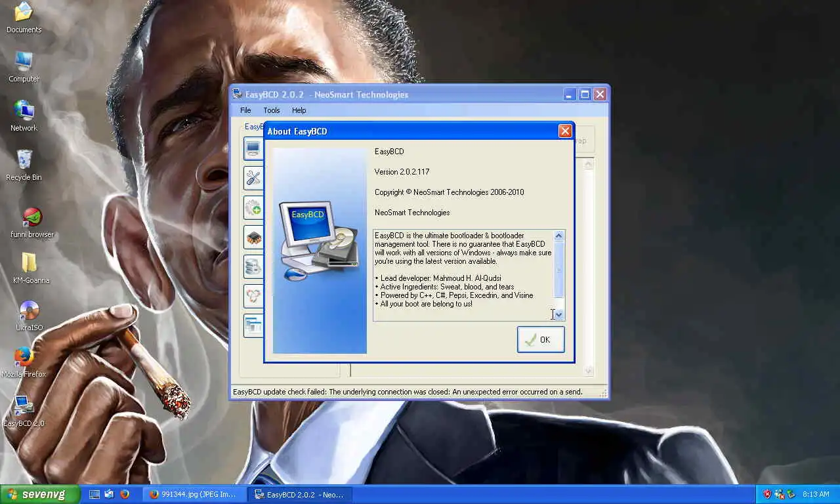Click the red shield tray icon

click(767, 494)
